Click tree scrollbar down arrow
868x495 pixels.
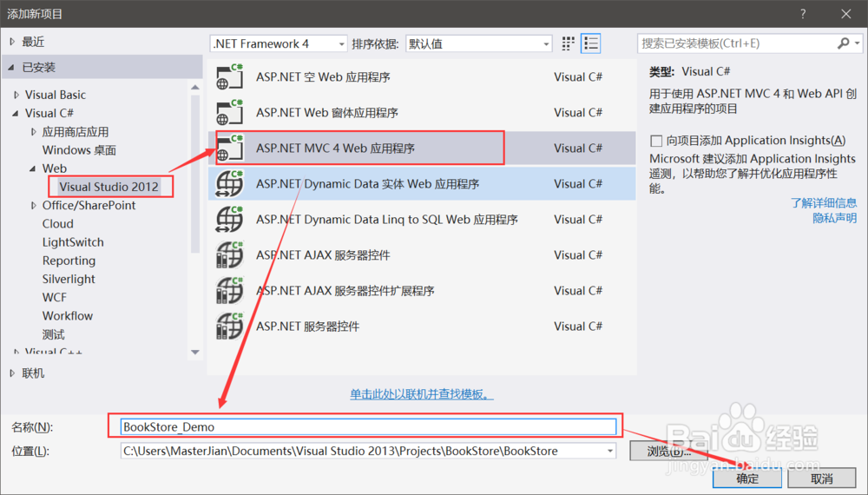[194, 353]
